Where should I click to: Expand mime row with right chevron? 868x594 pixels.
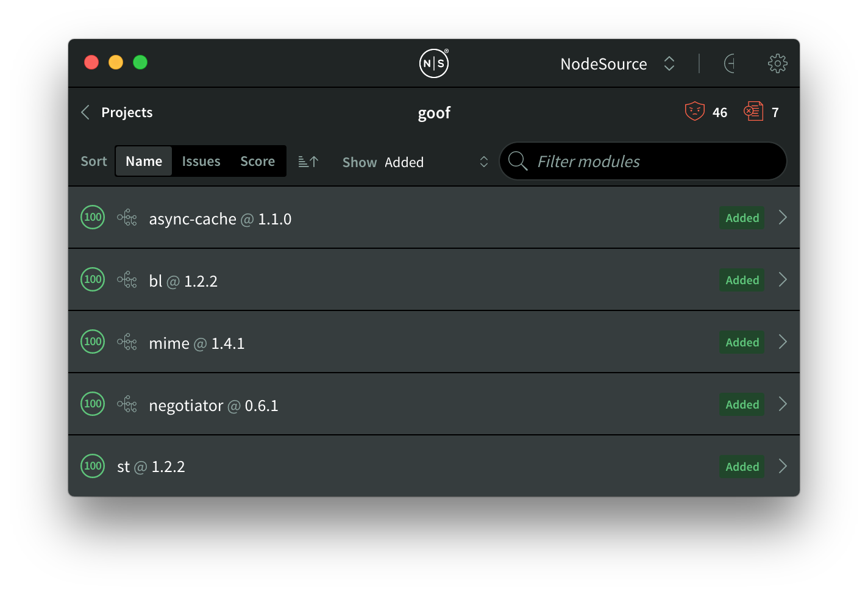coord(783,342)
